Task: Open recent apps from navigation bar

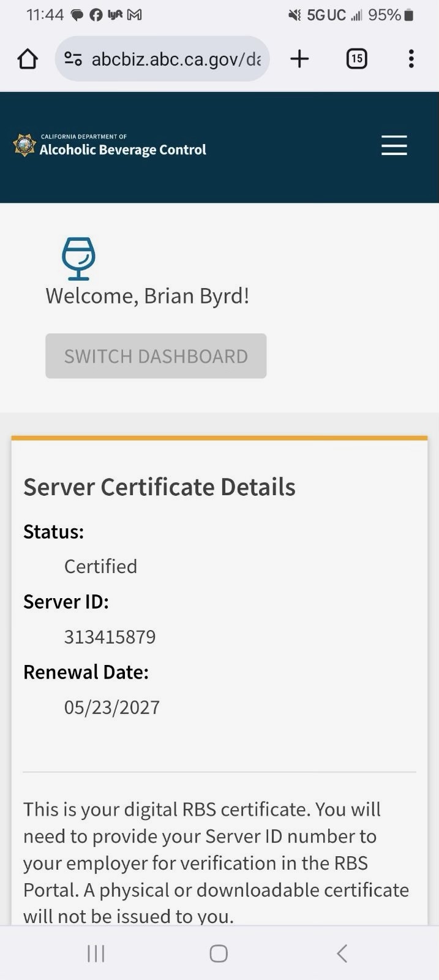Action: click(x=96, y=953)
